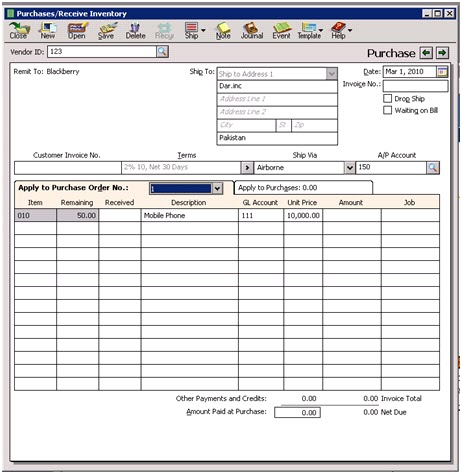The image size is (462, 474).
Task: Click the State field
Action: (x=283, y=125)
